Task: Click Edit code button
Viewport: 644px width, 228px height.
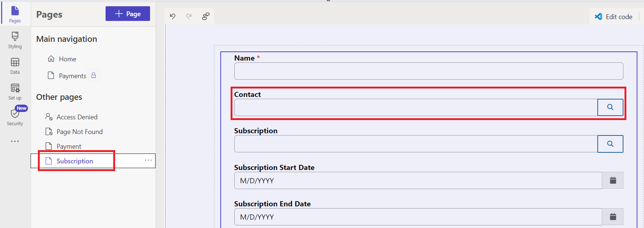Action: [x=614, y=17]
